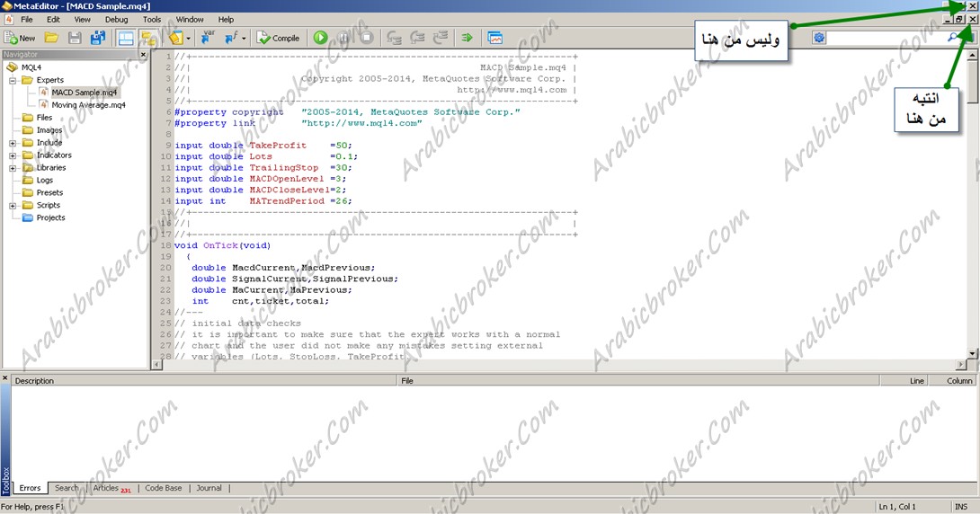Select the Experts folder

tap(50, 80)
